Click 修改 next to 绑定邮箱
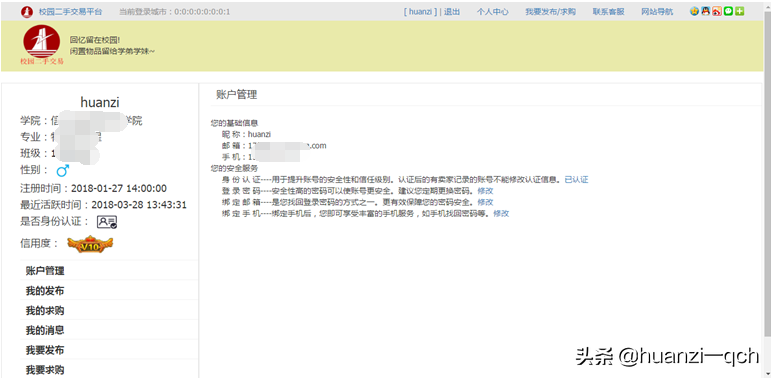The width and height of the screenshot is (771, 378). (485, 202)
